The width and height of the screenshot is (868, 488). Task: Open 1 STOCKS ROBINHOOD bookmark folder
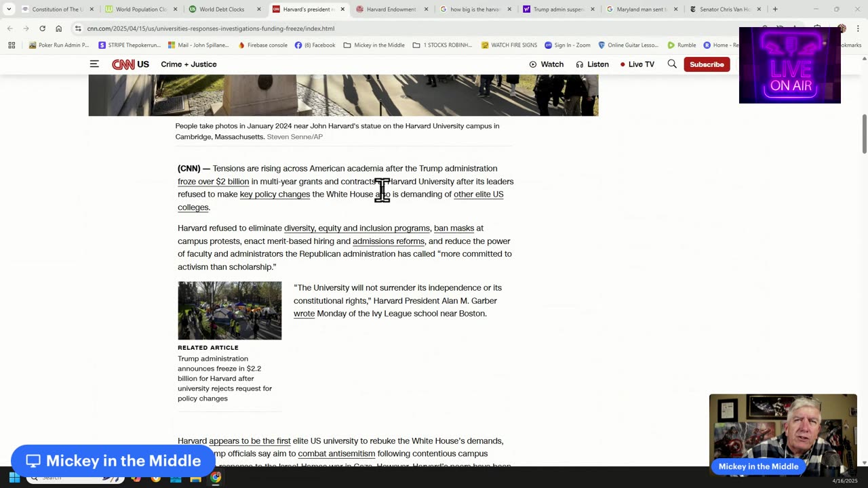443,45
